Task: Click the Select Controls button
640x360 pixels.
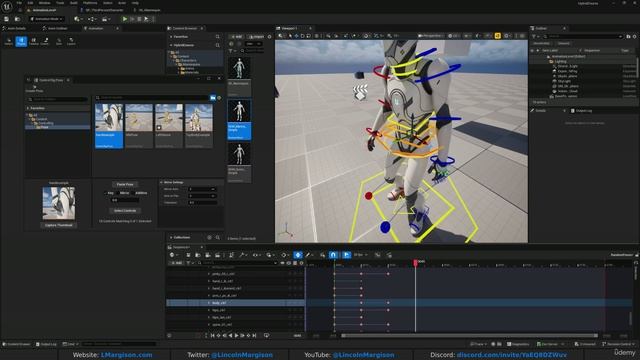Action: 125,211
